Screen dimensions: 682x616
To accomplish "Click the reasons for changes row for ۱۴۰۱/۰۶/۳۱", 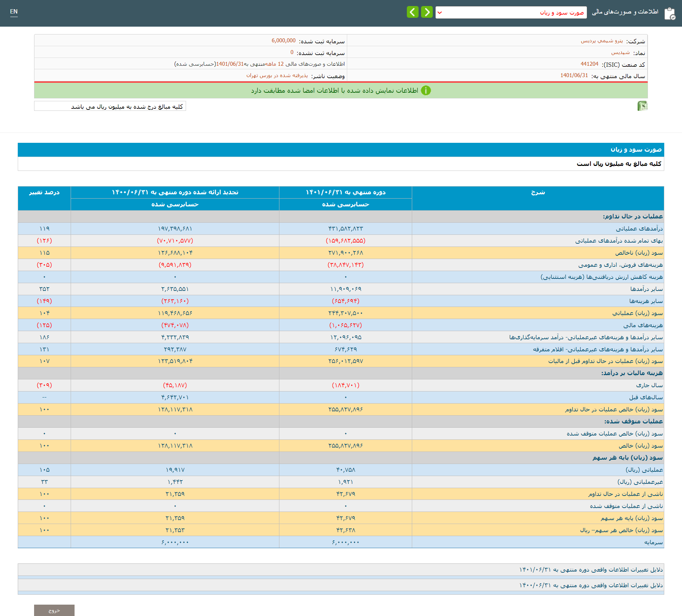I will [341, 570].
